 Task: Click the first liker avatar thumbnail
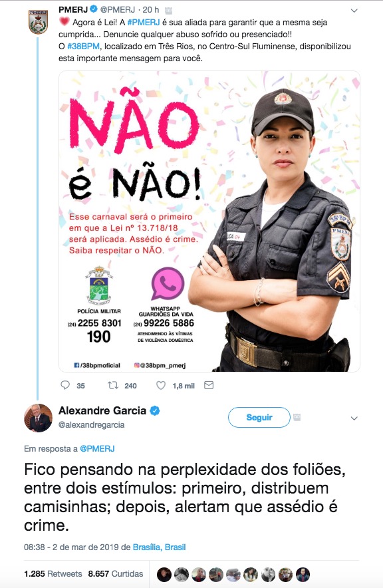coord(164,575)
